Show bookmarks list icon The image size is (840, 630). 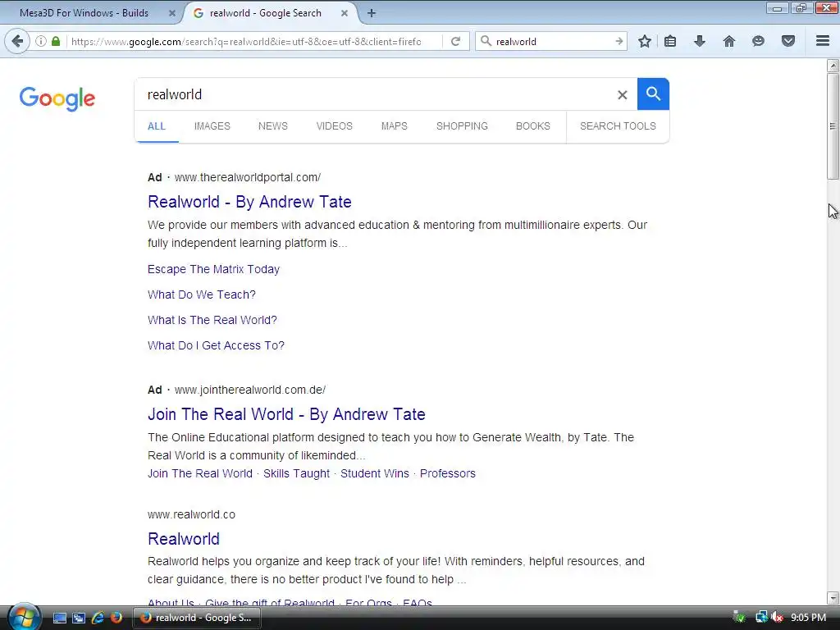coord(670,41)
